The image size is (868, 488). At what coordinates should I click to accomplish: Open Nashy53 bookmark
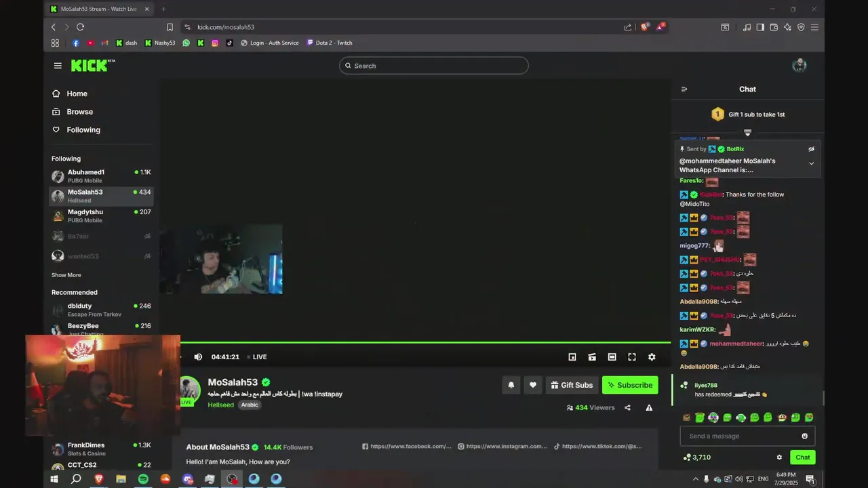tap(159, 43)
